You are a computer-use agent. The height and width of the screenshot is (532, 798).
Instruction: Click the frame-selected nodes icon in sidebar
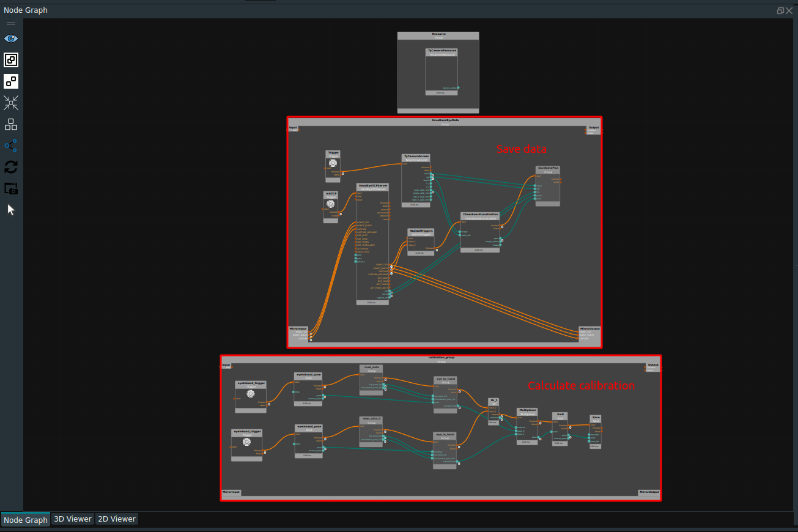(11, 81)
